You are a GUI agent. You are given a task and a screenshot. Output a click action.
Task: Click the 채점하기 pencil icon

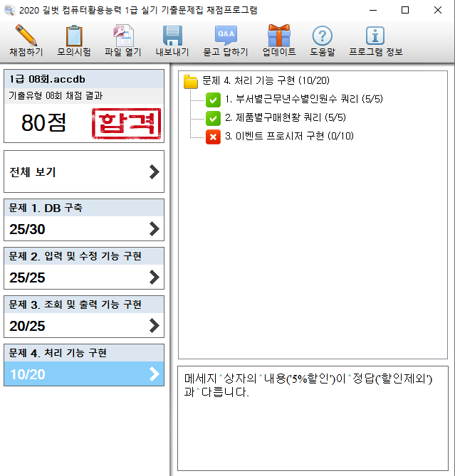click(26, 36)
